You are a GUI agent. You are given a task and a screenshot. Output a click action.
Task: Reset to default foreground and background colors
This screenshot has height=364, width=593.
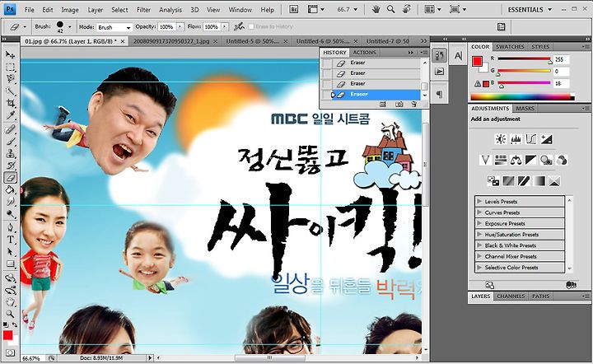6,324
